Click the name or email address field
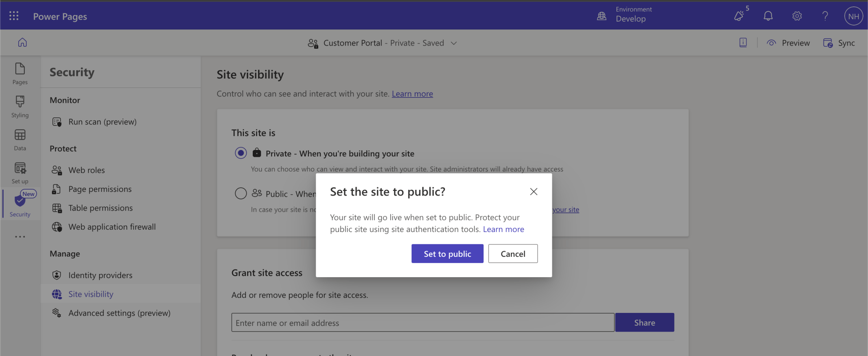The height and width of the screenshot is (356, 868). (x=423, y=323)
